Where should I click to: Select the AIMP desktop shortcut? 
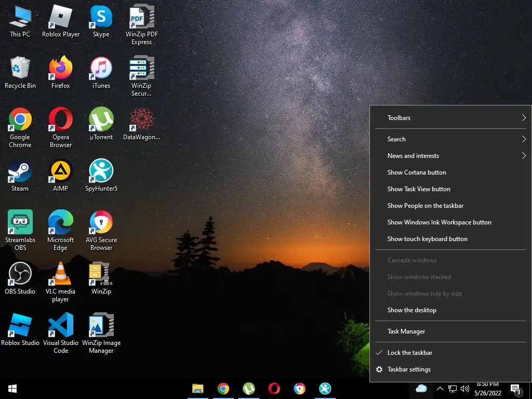(x=61, y=176)
